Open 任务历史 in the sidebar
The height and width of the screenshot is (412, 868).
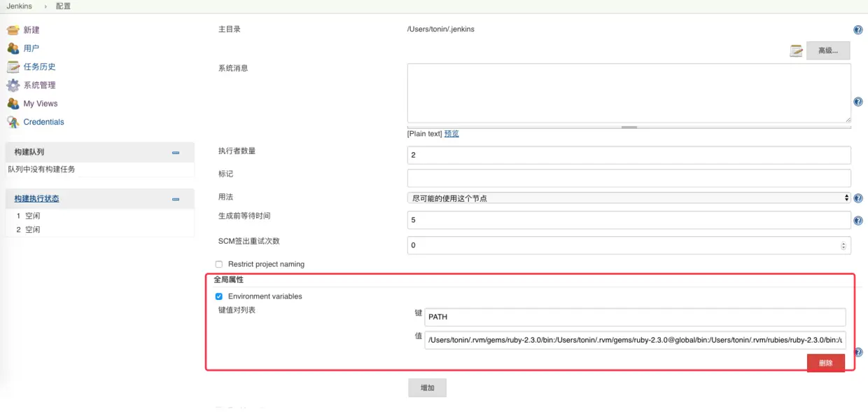[x=40, y=67]
